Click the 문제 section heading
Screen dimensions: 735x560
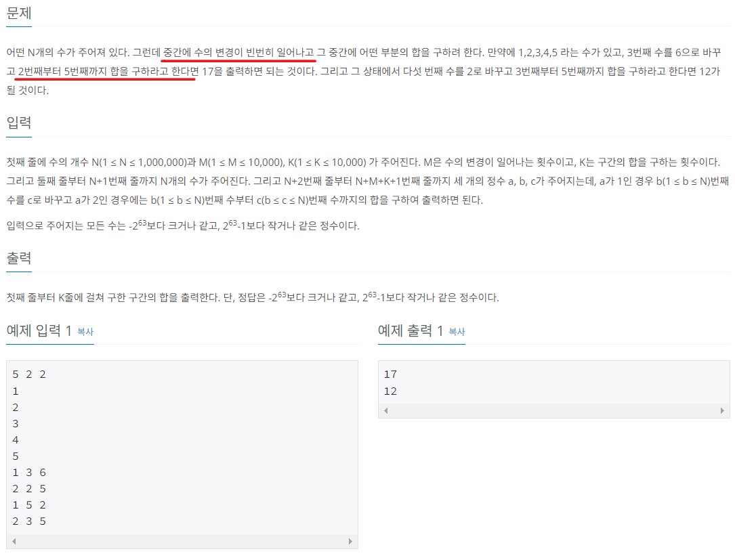(19, 13)
